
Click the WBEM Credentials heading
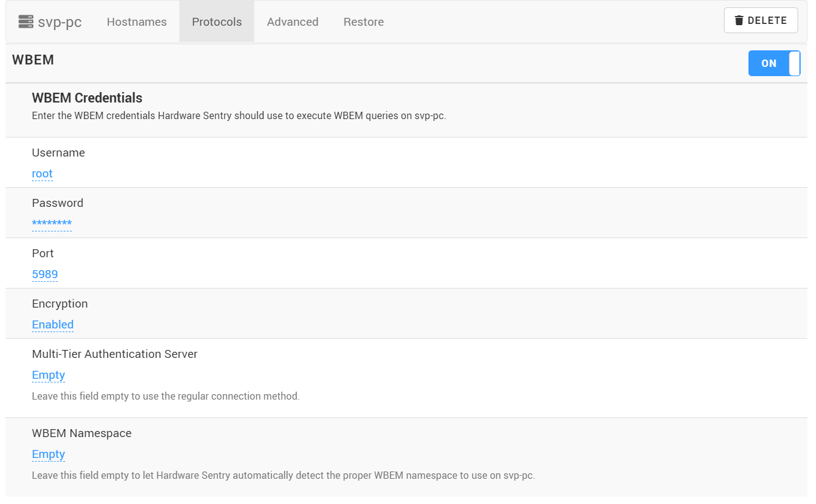(87, 98)
